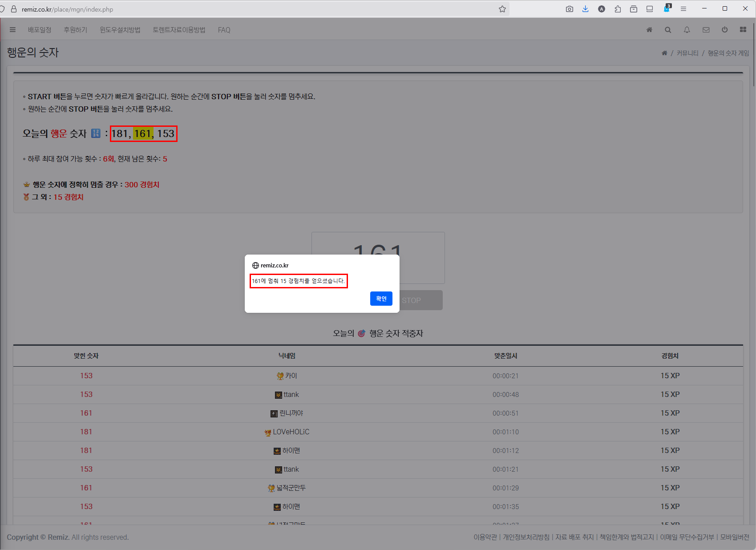756x550 pixels.
Task: Click the power logout icon
Action: 725,30
